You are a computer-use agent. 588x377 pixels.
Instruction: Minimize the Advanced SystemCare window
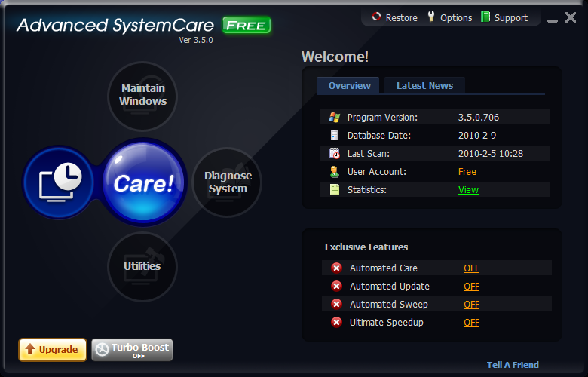[553, 20]
